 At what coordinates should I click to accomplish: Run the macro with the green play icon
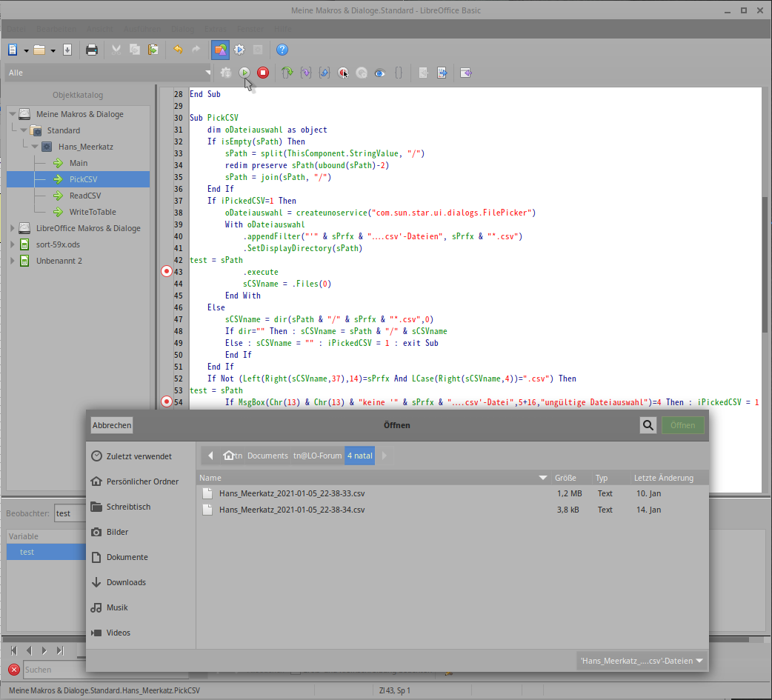tap(244, 73)
